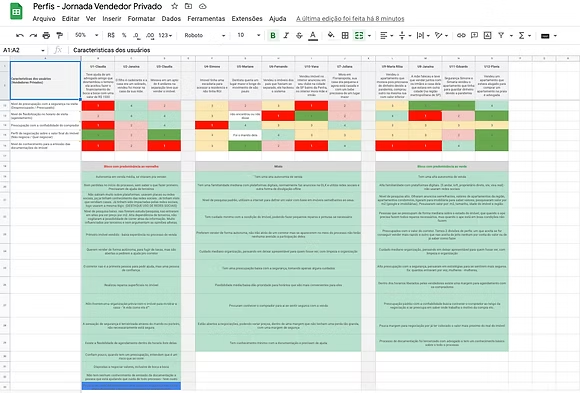Select Bloco com predominância ao verde header
The image size is (580, 393).
[x=442, y=167]
